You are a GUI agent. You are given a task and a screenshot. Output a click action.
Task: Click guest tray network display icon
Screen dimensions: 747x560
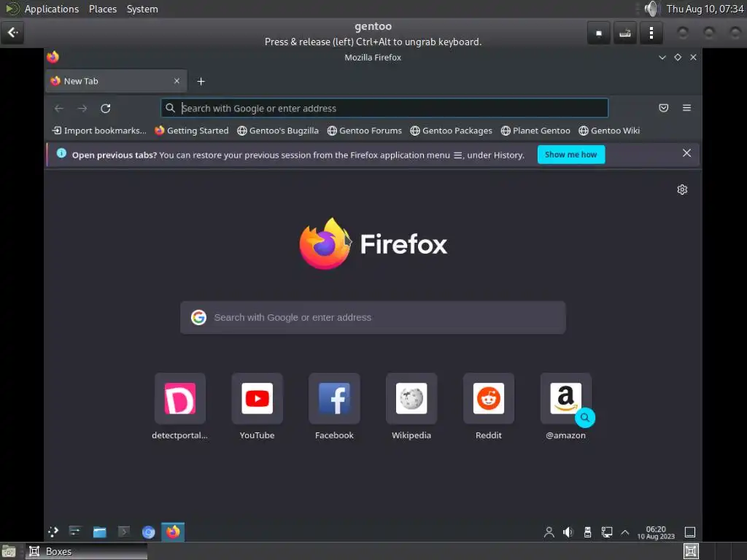pyautogui.click(x=606, y=532)
